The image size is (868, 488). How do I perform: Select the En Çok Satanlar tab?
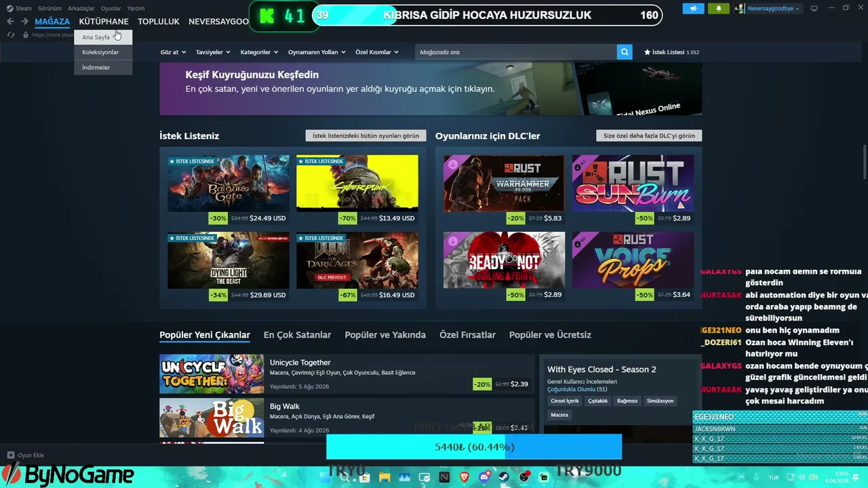(297, 335)
